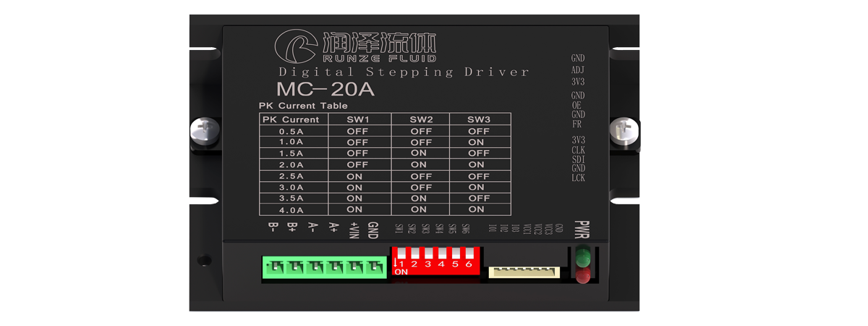
Task: Click the green terminal slot under +VIN
Action: pyautogui.click(x=355, y=267)
